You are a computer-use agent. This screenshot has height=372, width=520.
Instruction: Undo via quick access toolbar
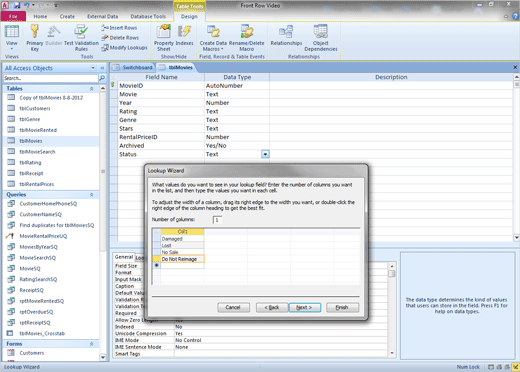(x=27, y=5)
